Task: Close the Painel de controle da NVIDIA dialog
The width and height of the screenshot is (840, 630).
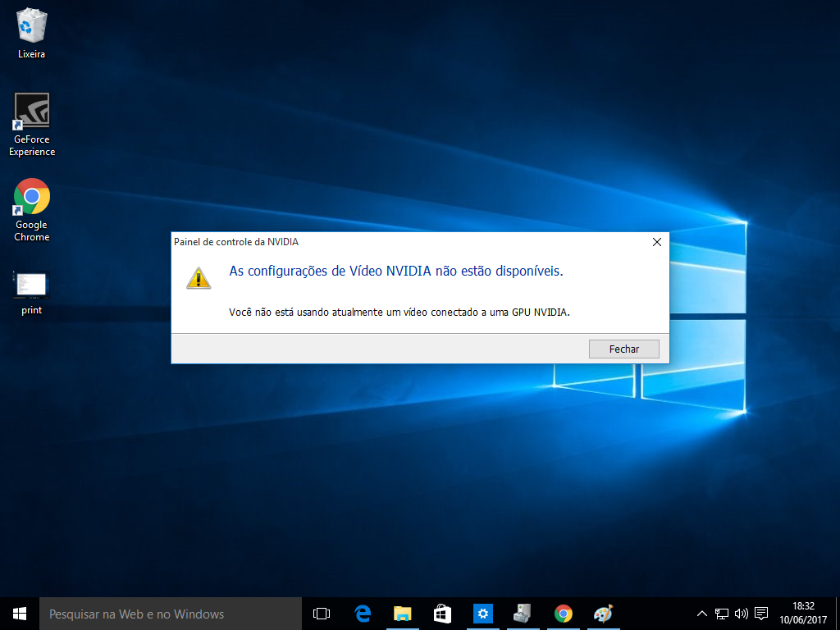Action: click(x=657, y=242)
